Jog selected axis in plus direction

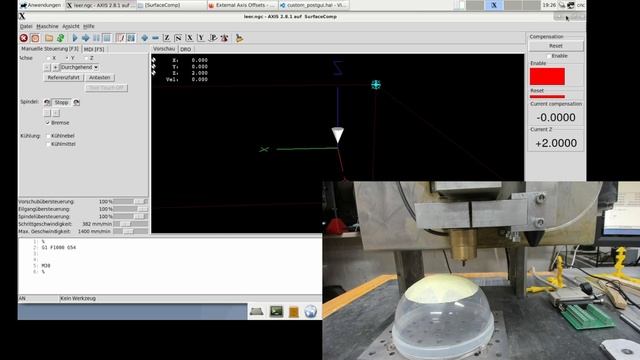click(56, 67)
